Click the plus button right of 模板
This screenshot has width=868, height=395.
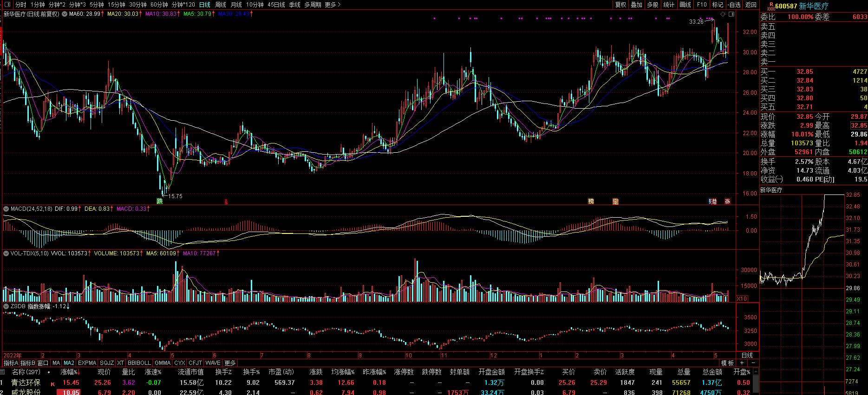(742, 363)
